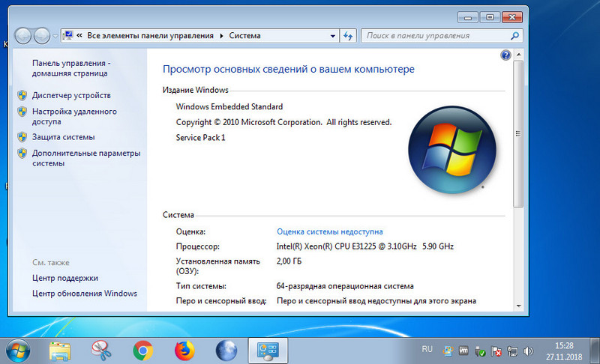This screenshot has height=364, width=600.
Task: Focus the Поиск в панели управления field
Action: 442,35
